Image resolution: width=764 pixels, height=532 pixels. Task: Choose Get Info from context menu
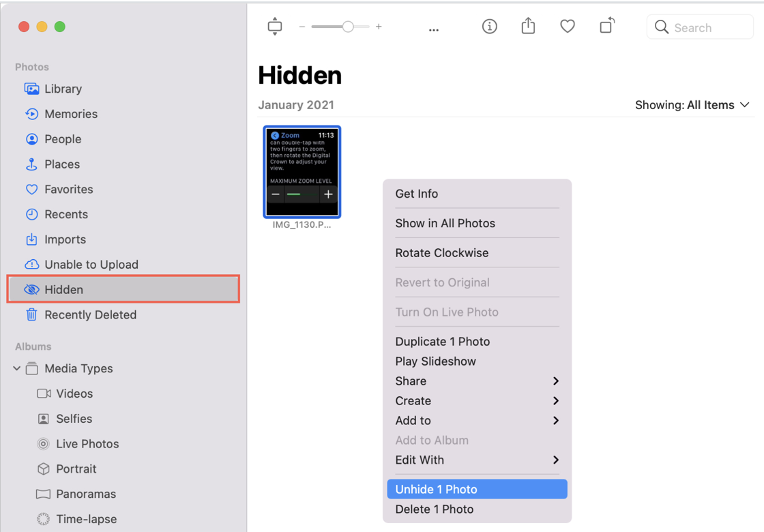pos(417,194)
